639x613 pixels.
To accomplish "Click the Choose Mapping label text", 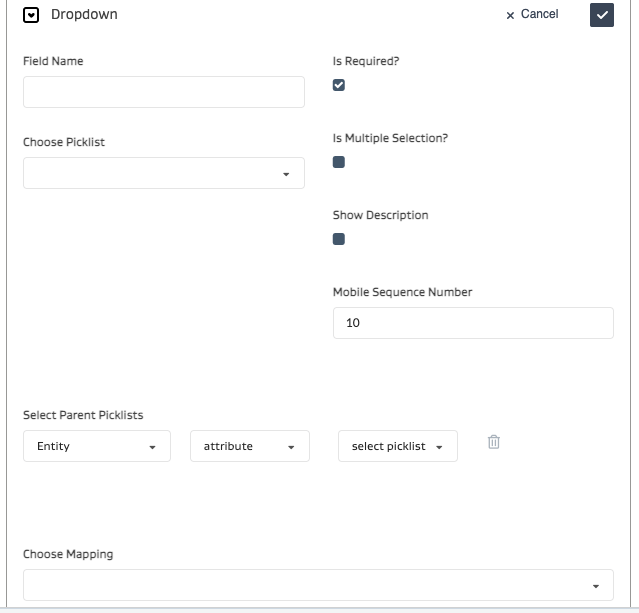I will pyautogui.click(x=68, y=554).
